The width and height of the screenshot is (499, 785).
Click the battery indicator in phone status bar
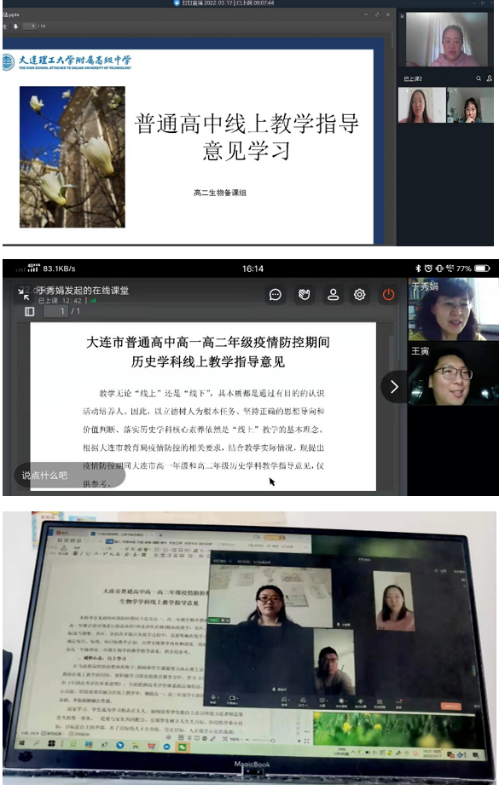click(482, 268)
